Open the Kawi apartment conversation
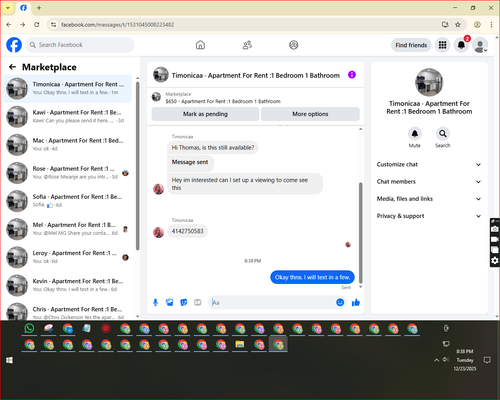The image size is (500, 400). click(x=68, y=116)
